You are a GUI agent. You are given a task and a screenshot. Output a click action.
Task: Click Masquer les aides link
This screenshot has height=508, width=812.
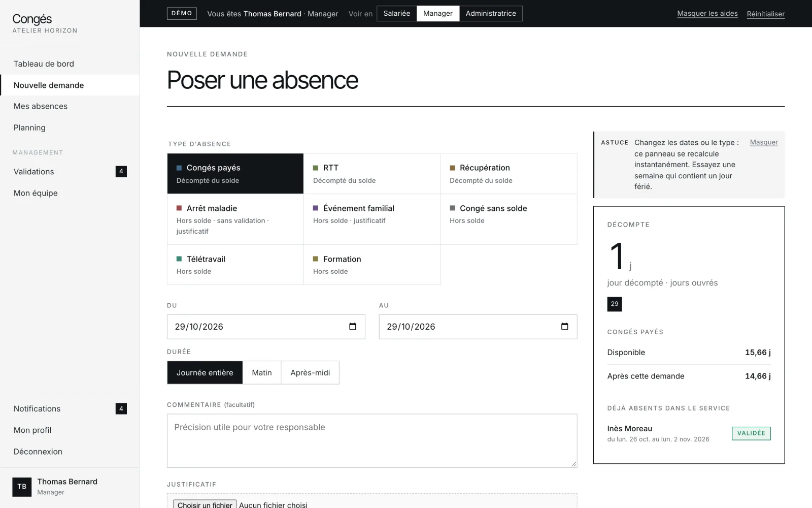click(707, 14)
